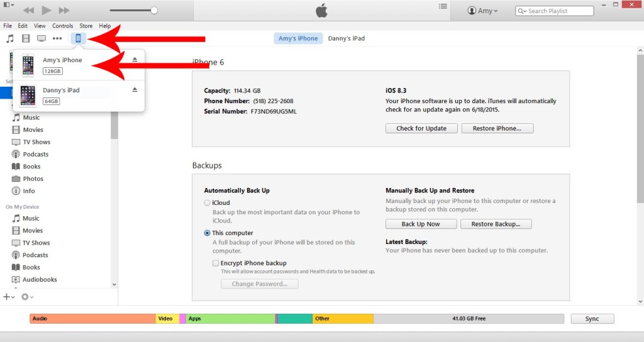Open the Edit menu
Image resolution: width=644 pixels, height=342 pixels.
[23, 25]
